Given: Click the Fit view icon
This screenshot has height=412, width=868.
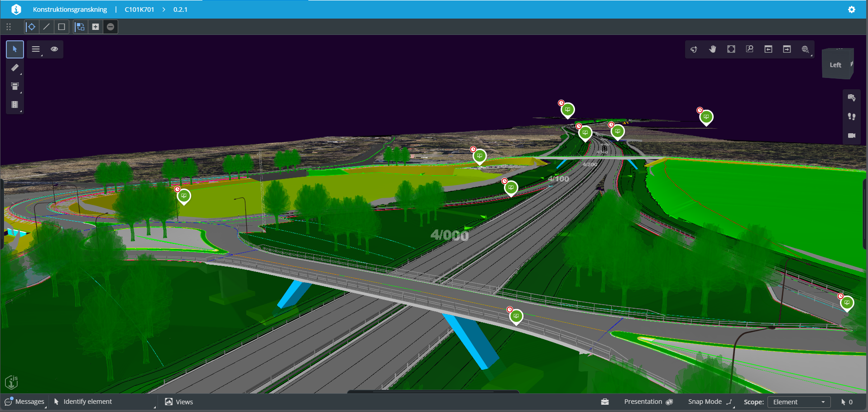Looking at the screenshot, I should click(x=731, y=49).
